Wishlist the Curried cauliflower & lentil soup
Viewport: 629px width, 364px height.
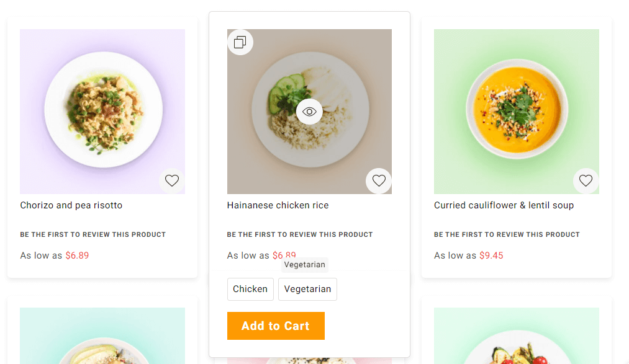point(586,181)
